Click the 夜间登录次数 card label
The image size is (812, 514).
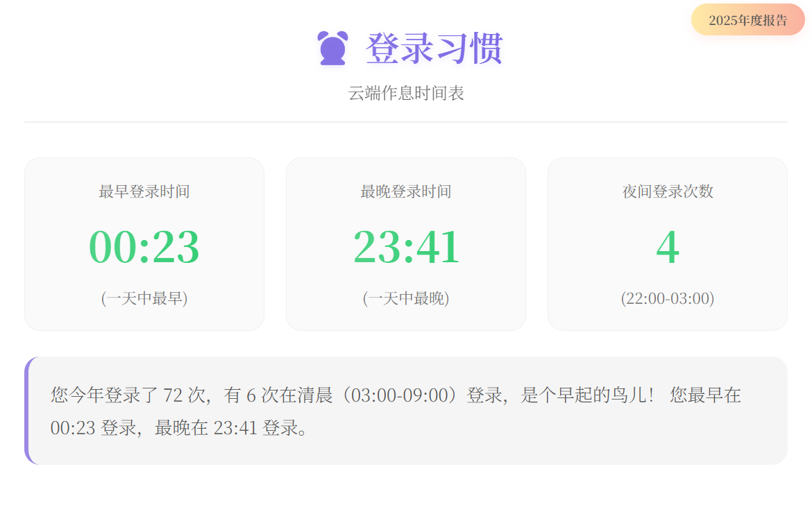pyautogui.click(x=668, y=191)
